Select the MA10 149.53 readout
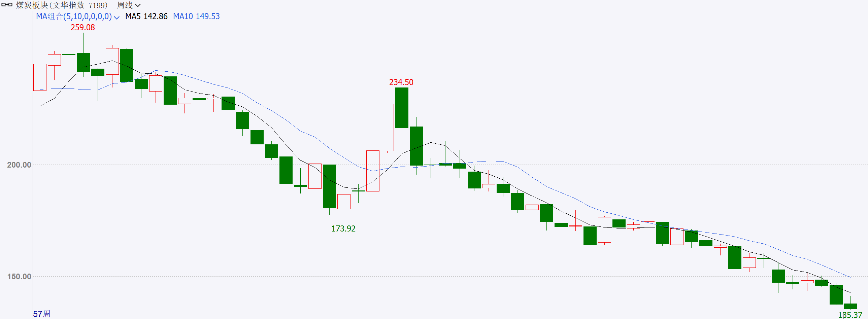The image size is (868, 319). click(x=196, y=16)
